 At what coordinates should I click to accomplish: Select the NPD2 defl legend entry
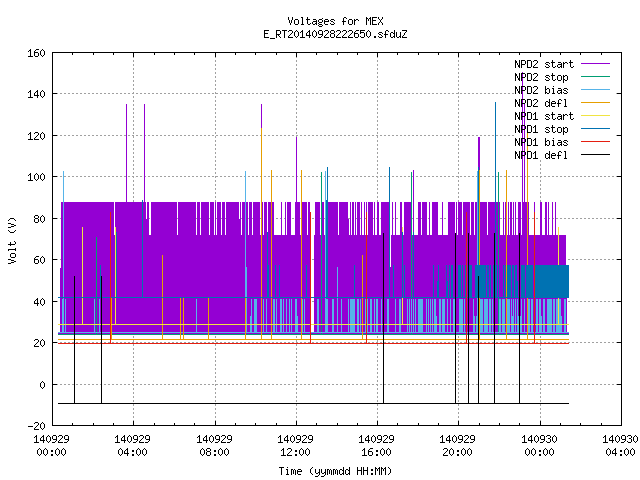click(541, 103)
